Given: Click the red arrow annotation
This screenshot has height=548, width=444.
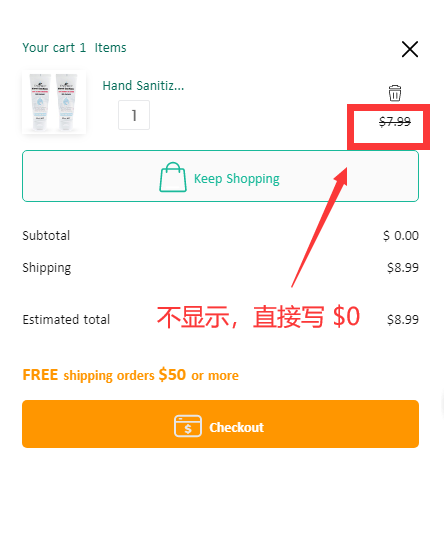Looking at the screenshot, I should [320, 227].
